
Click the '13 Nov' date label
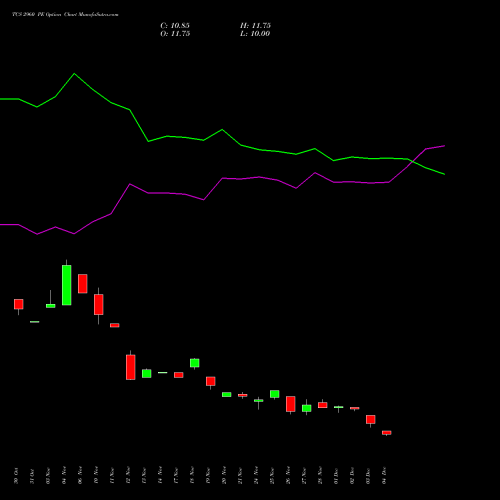click(144, 476)
